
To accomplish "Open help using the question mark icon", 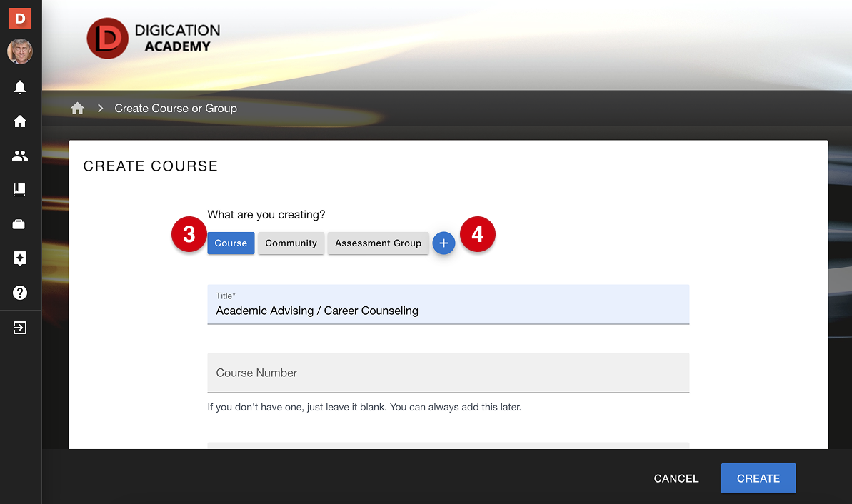I will (19, 293).
